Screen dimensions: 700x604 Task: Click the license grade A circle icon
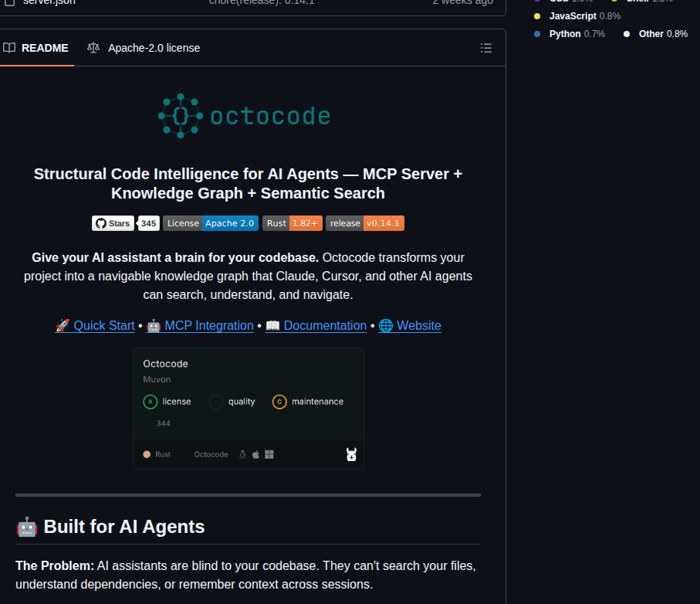pyautogui.click(x=150, y=402)
